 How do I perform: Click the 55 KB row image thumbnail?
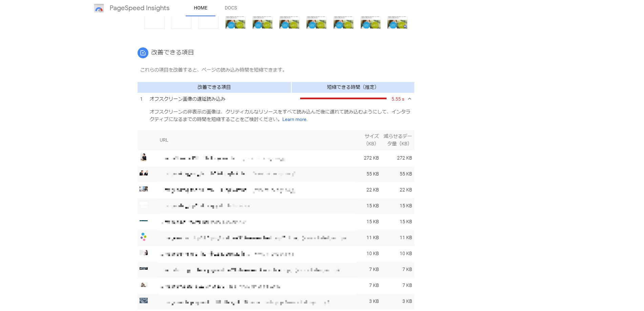pos(144,173)
